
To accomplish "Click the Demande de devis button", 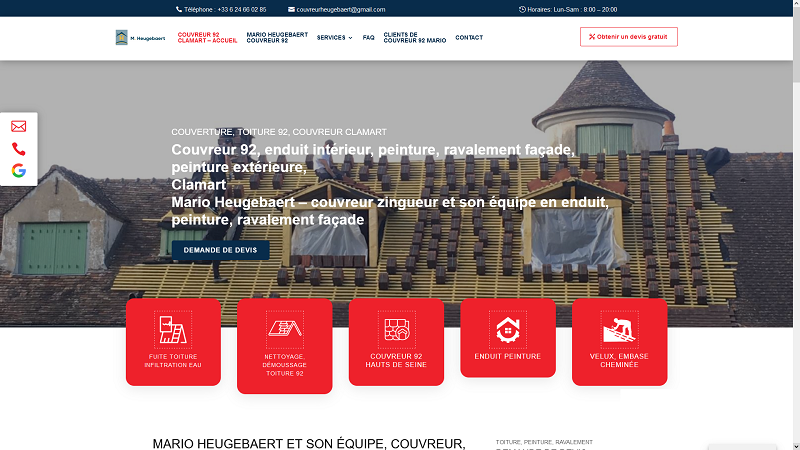I will pyautogui.click(x=220, y=250).
